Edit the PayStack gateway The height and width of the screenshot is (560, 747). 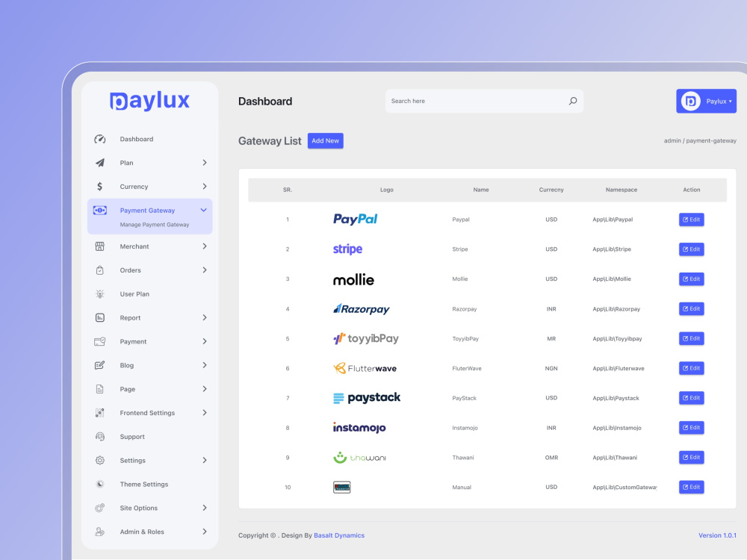[x=691, y=398]
